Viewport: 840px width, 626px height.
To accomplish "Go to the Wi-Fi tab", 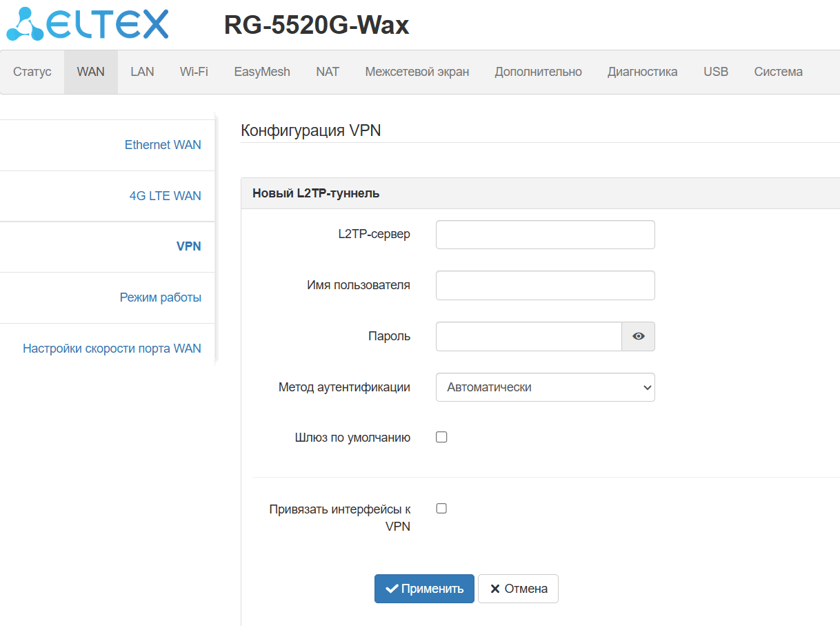I will click(194, 72).
